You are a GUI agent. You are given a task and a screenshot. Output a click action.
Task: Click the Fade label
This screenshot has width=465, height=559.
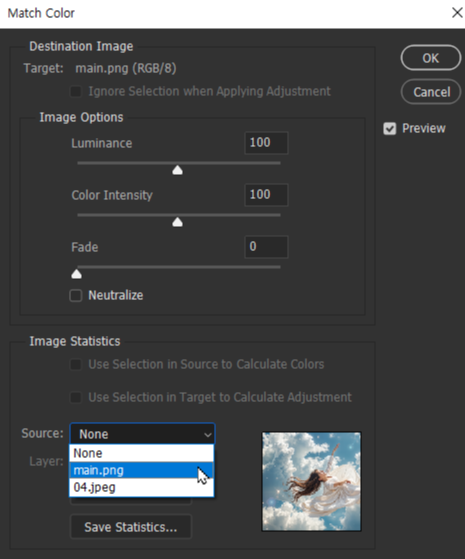[85, 247]
